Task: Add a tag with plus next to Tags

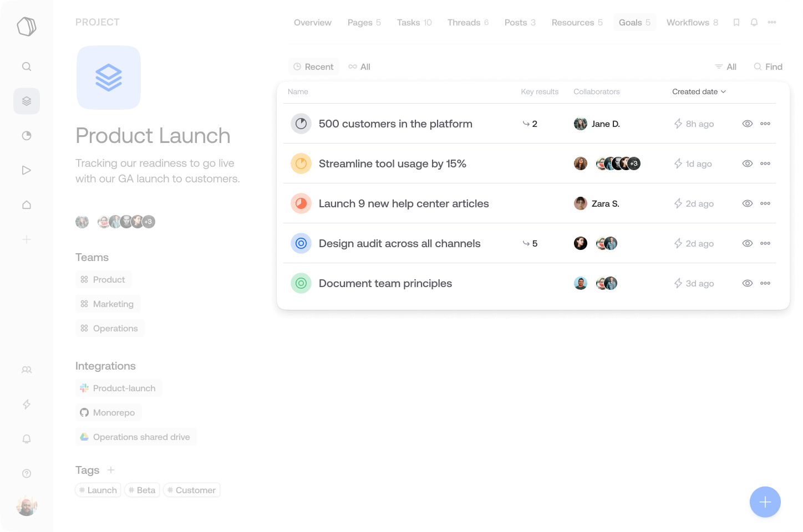Action: [x=111, y=470]
